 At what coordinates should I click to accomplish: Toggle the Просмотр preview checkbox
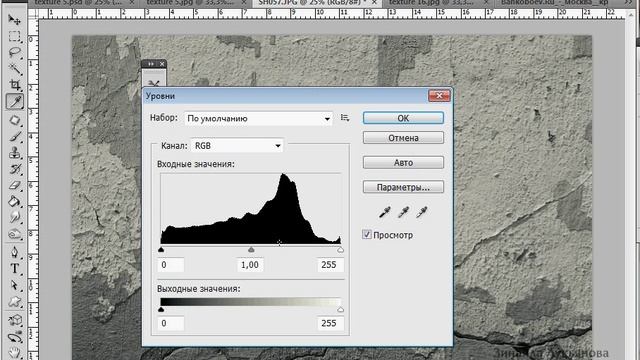pyautogui.click(x=367, y=234)
